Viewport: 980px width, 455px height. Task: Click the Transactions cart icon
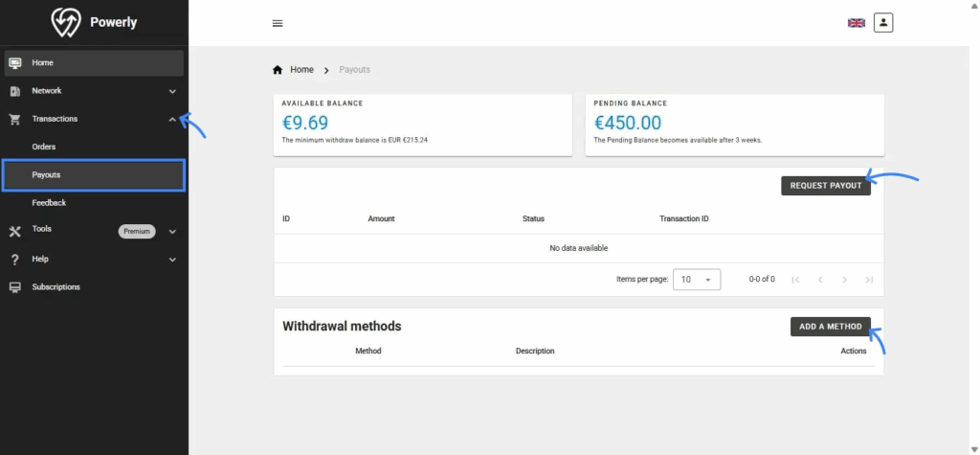[14, 120]
